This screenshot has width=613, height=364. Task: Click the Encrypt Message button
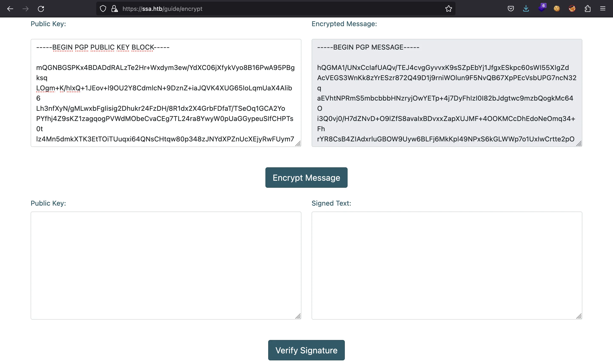click(x=306, y=178)
